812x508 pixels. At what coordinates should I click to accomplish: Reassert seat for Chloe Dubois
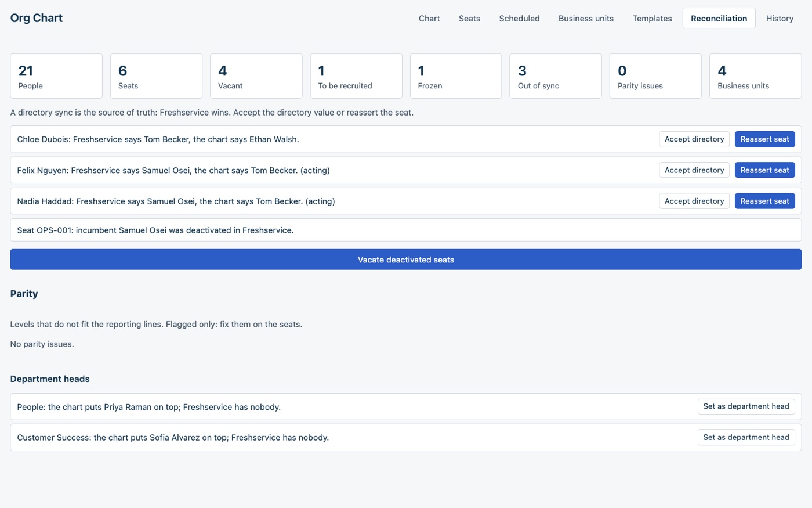(x=764, y=139)
